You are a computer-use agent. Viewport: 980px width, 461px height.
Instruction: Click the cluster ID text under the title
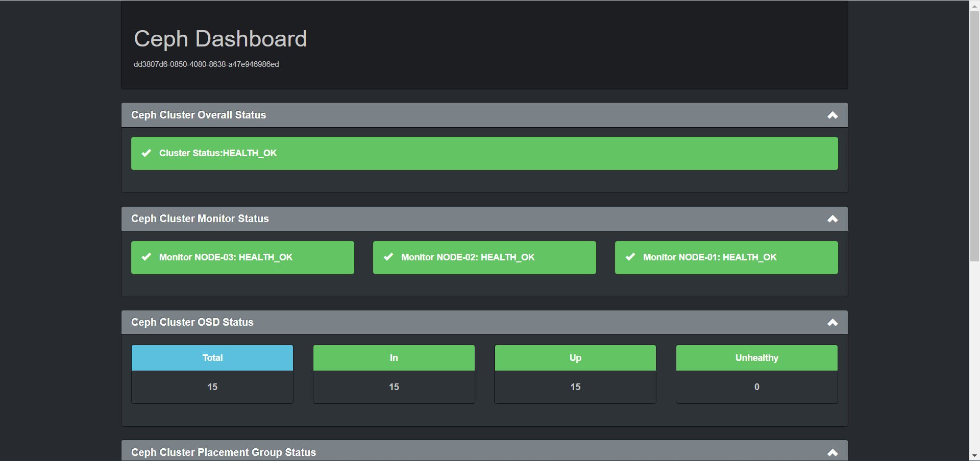pos(206,64)
